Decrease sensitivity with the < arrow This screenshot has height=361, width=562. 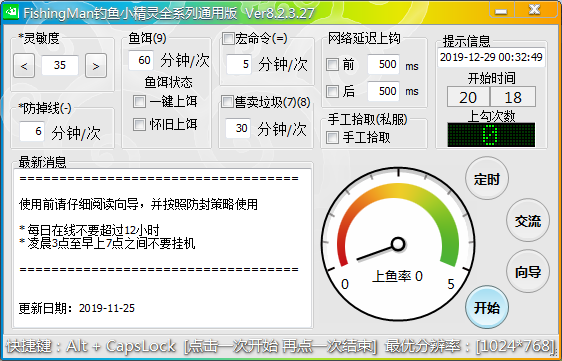tap(24, 66)
